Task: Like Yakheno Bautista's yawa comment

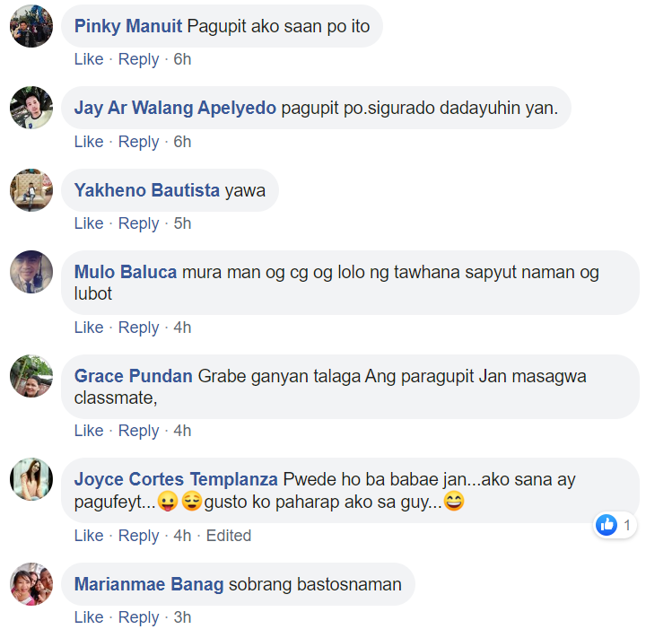Action: pyautogui.click(x=89, y=223)
